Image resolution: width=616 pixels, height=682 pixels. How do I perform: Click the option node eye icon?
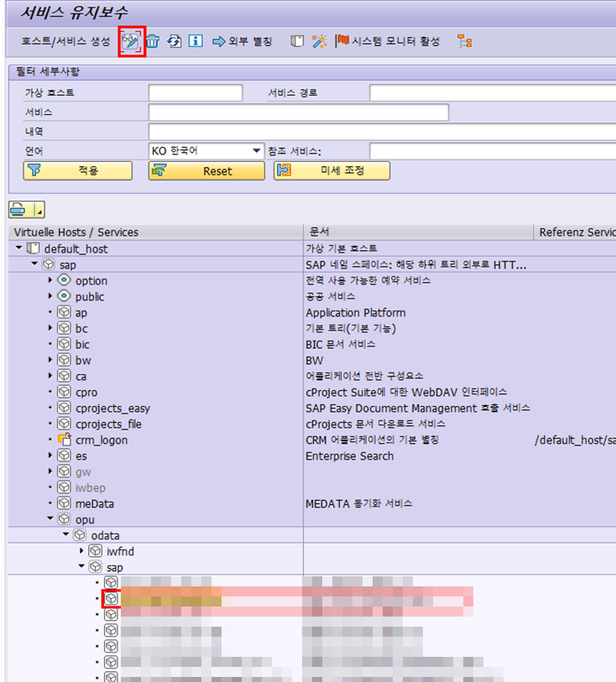64,280
